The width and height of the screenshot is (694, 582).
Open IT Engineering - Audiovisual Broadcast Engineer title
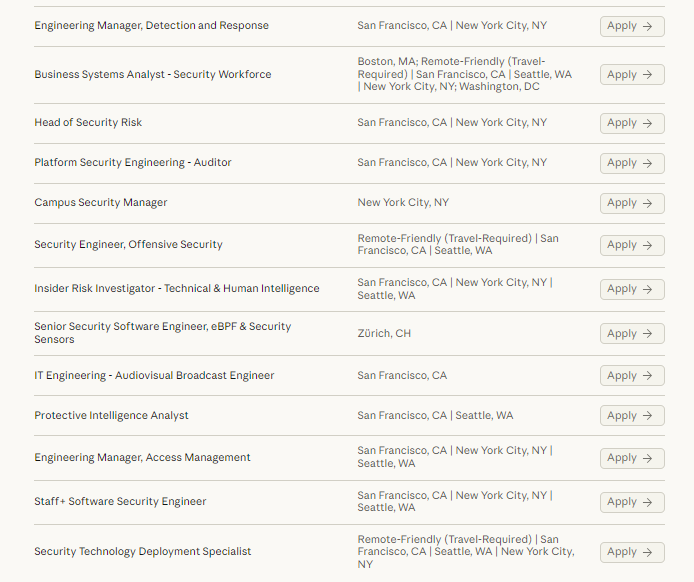pyautogui.click(x=154, y=376)
